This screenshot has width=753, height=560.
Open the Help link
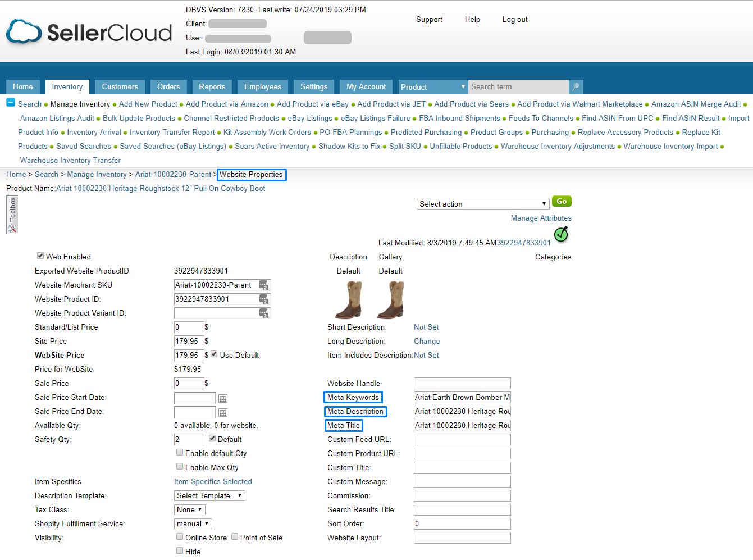pyautogui.click(x=472, y=19)
